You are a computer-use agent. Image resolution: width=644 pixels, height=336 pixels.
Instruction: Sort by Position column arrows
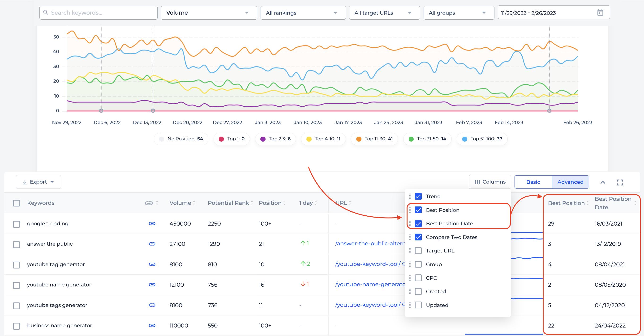click(284, 203)
